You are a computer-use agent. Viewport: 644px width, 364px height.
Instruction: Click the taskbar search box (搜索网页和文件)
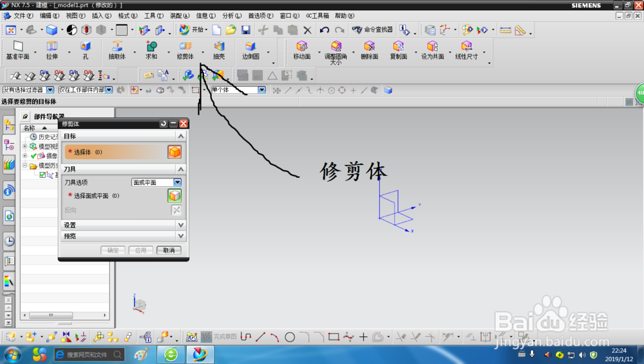[89, 354]
